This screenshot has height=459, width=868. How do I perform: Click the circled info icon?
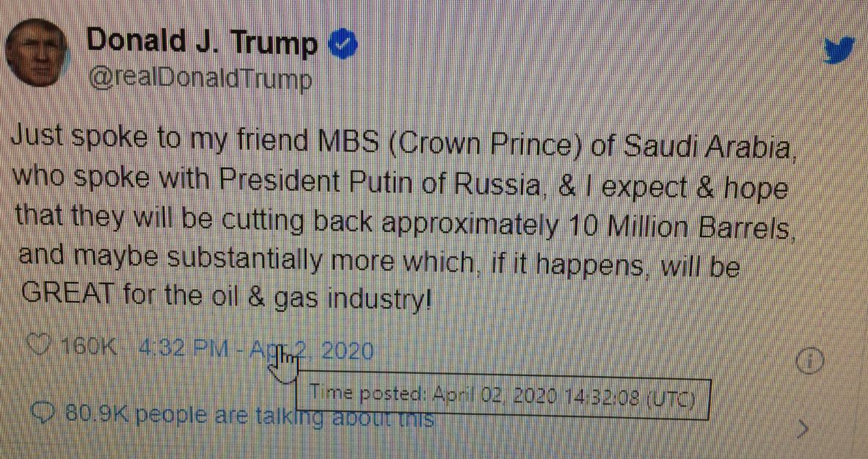coord(811,361)
